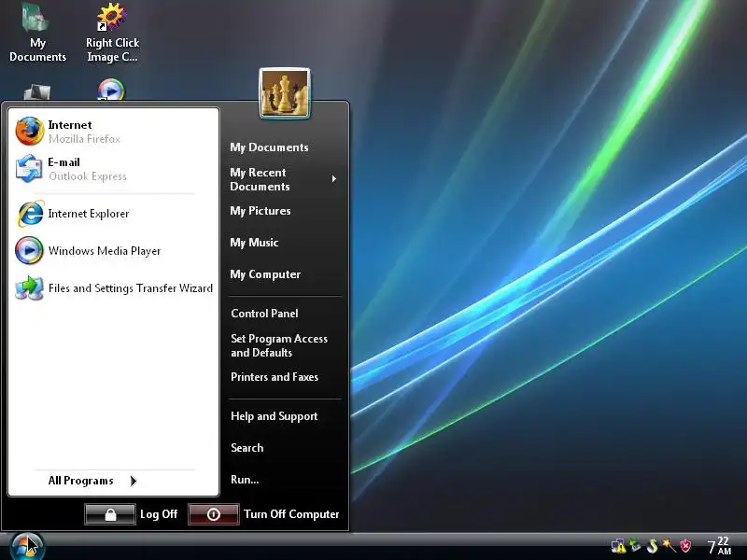Open My Music folder
The height and width of the screenshot is (560, 747).
(254, 243)
